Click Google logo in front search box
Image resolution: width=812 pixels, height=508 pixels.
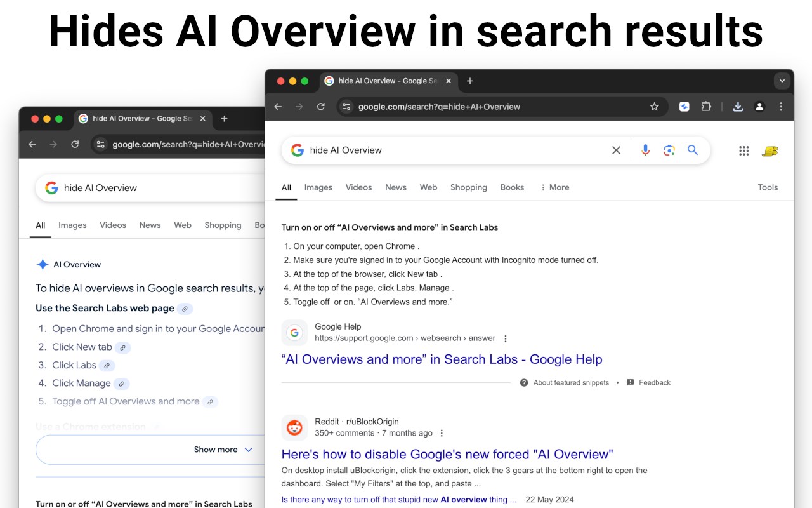pyautogui.click(x=297, y=150)
